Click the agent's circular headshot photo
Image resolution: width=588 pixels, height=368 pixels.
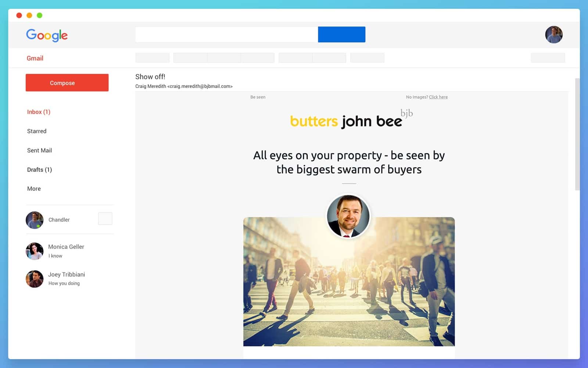pos(348,216)
